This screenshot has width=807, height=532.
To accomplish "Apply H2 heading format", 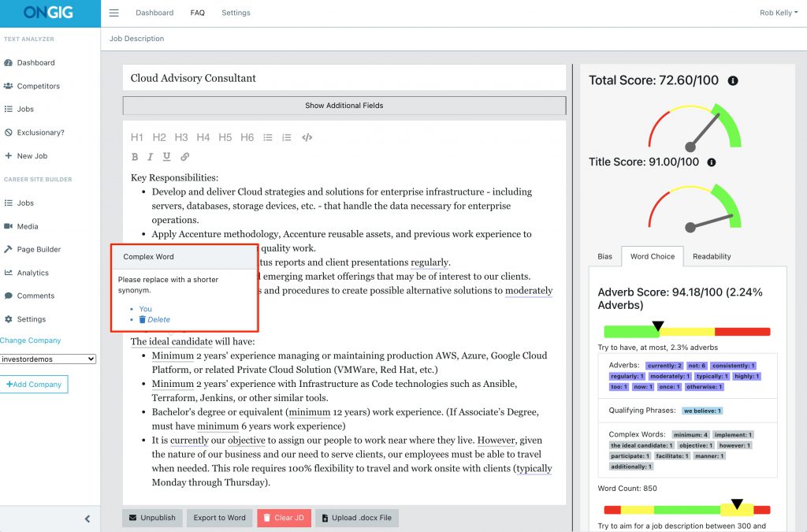I will (159, 137).
